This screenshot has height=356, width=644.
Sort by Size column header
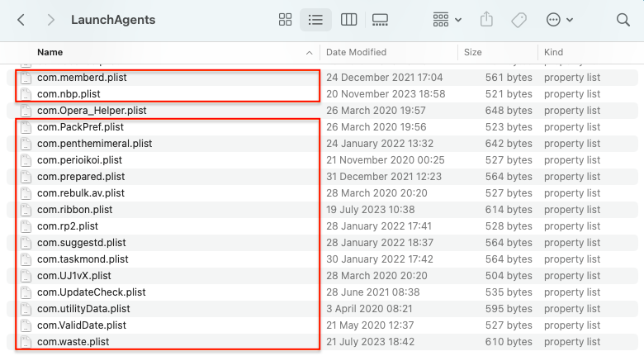click(x=473, y=52)
